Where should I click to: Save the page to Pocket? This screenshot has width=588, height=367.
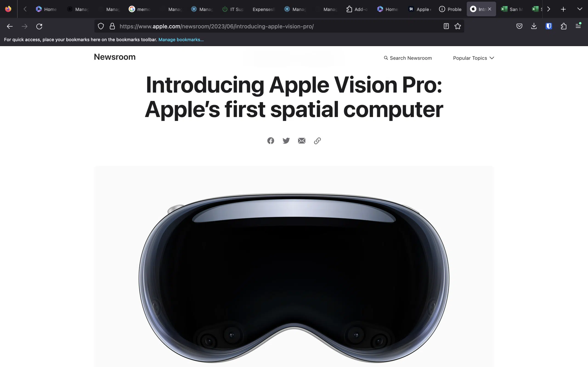coord(519,26)
